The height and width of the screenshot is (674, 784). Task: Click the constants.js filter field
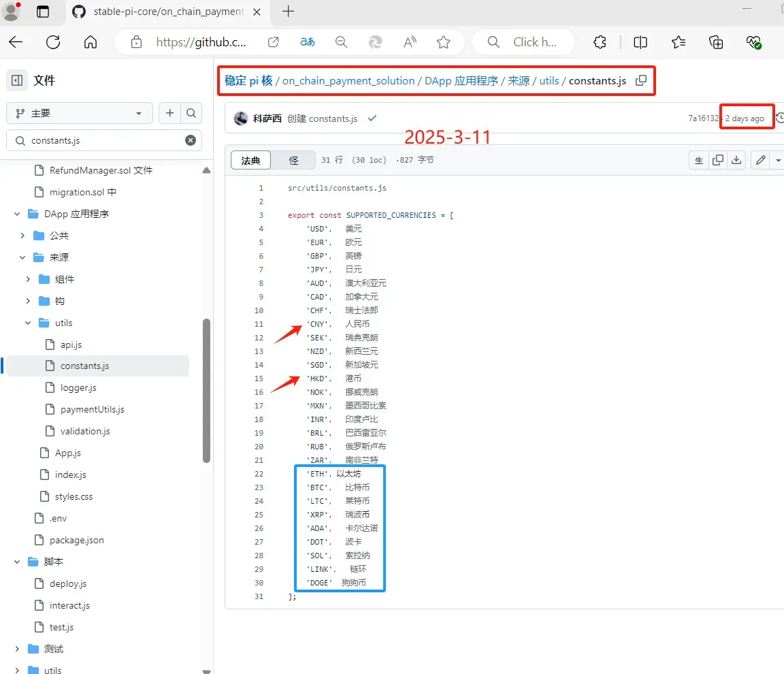104,140
